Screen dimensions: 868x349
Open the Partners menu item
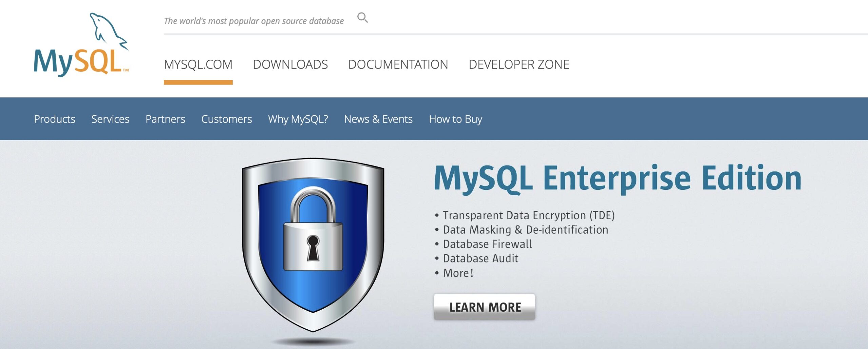[x=165, y=119]
